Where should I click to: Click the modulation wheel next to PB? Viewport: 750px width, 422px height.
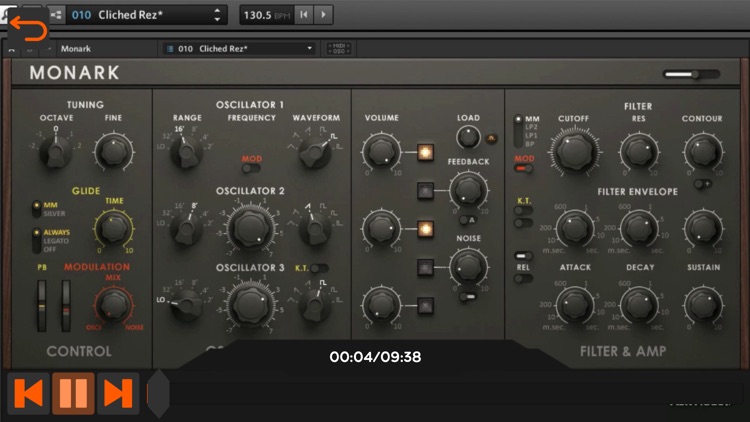pyautogui.click(x=66, y=306)
